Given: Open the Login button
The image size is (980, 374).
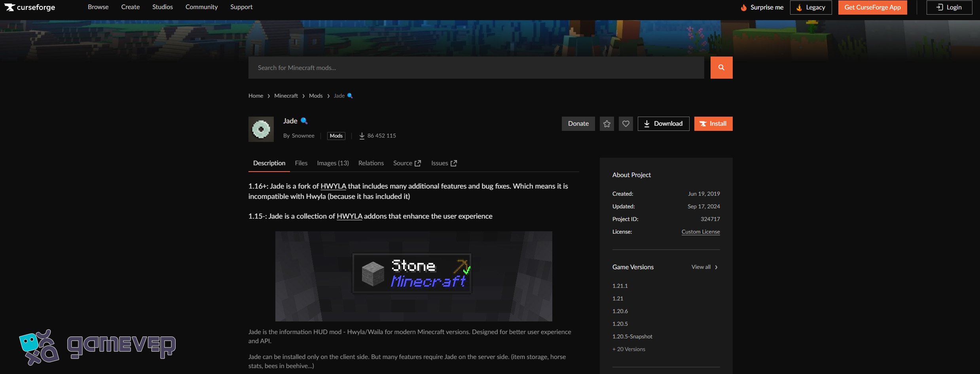Looking at the screenshot, I should tap(949, 8).
